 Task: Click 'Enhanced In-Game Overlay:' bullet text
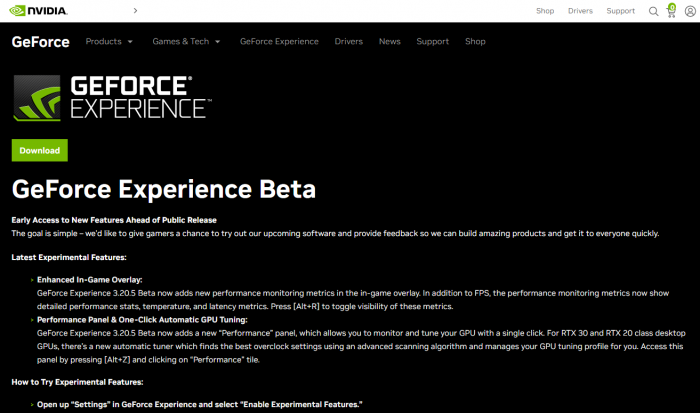point(90,280)
